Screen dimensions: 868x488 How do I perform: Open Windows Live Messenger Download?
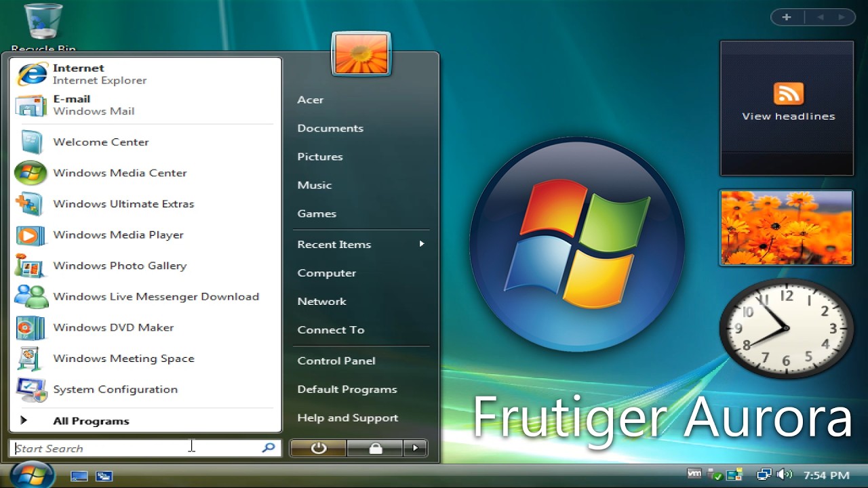[x=145, y=297]
